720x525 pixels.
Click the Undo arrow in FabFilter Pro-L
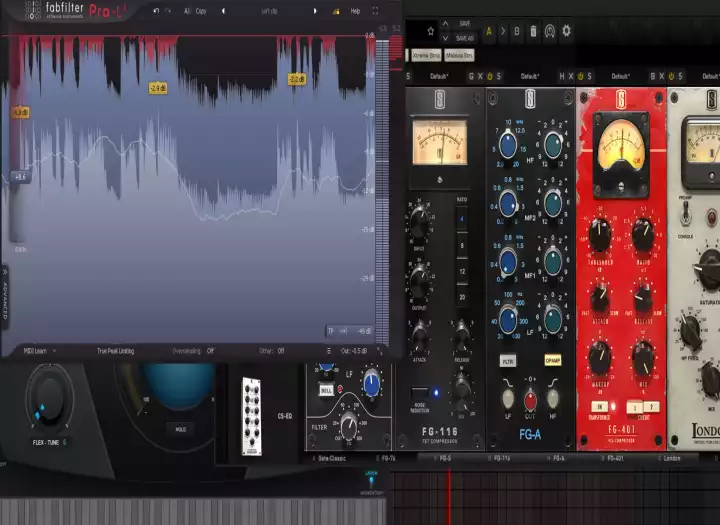click(x=156, y=11)
